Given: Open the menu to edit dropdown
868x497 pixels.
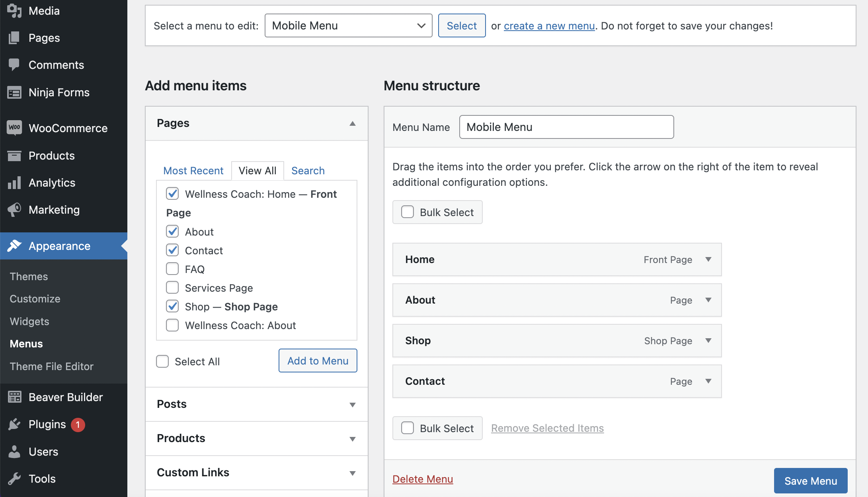Looking at the screenshot, I should (x=348, y=26).
